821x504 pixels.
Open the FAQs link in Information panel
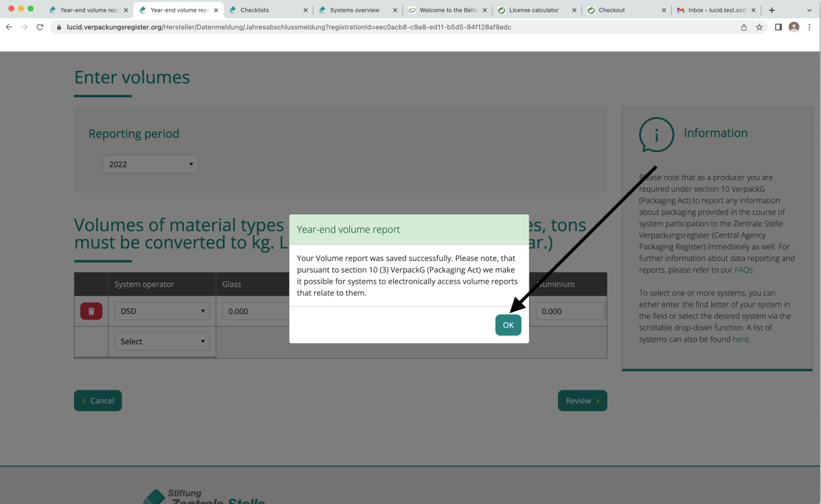(x=743, y=270)
